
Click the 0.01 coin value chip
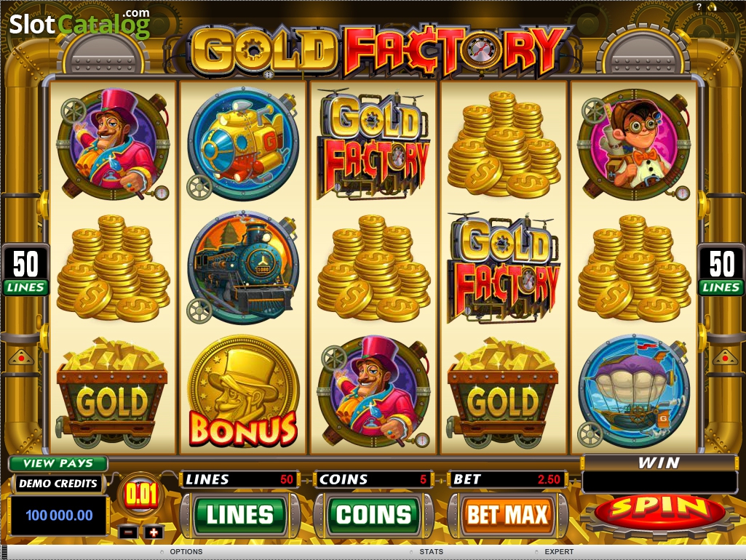click(140, 495)
